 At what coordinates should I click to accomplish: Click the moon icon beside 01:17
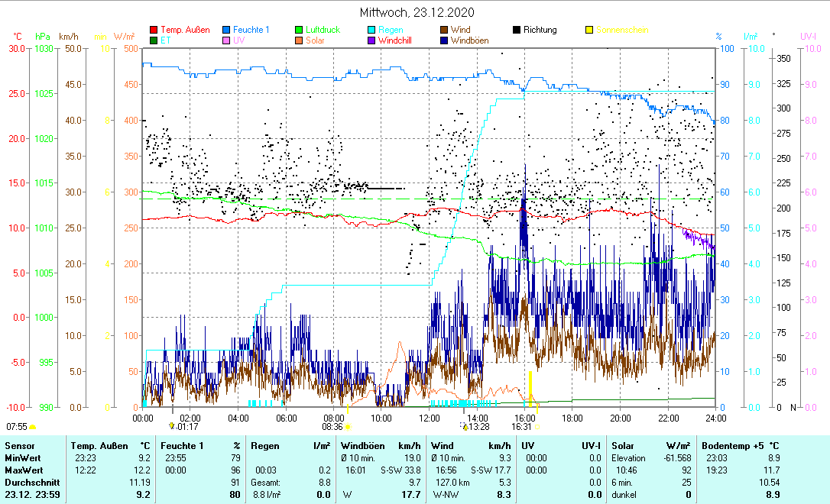(171, 427)
